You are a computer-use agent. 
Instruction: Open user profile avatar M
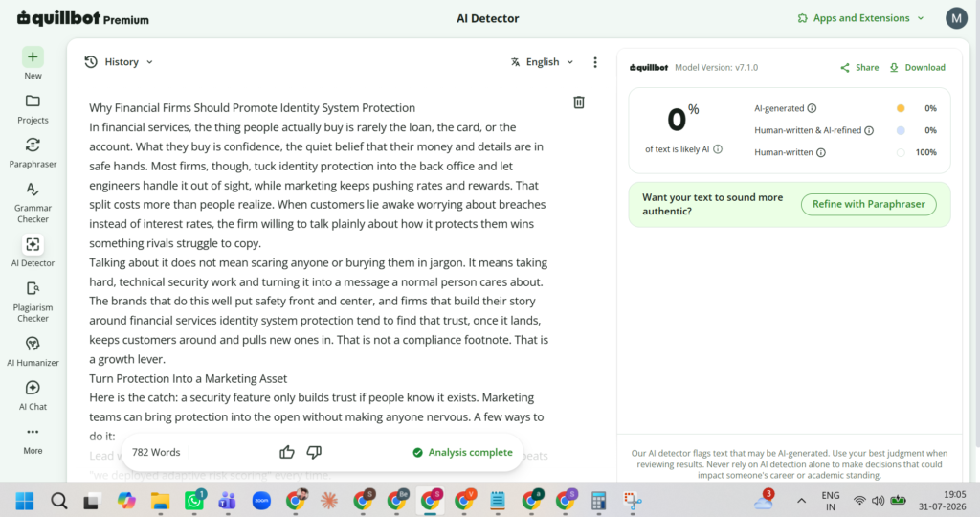956,18
